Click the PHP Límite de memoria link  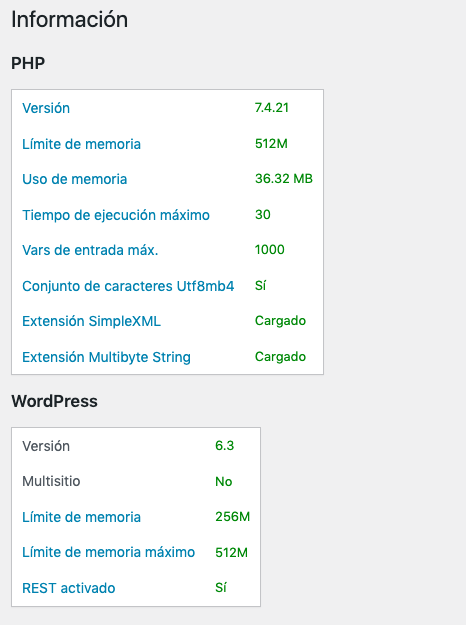click(81, 144)
